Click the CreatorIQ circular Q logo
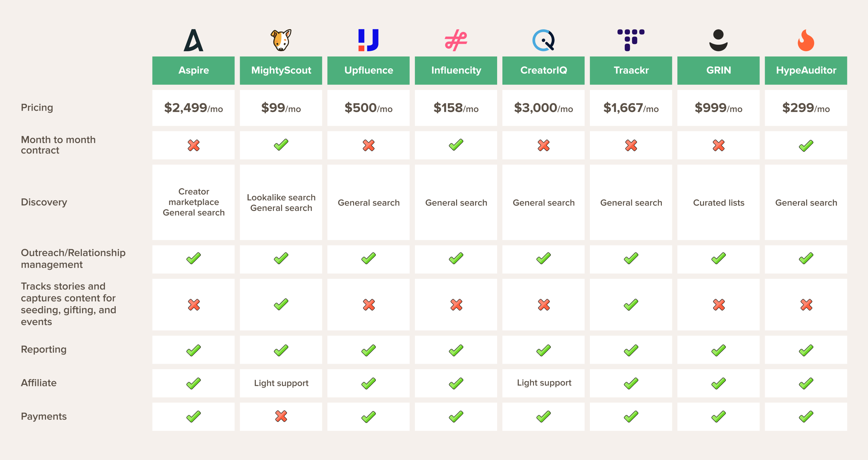 tap(543, 40)
